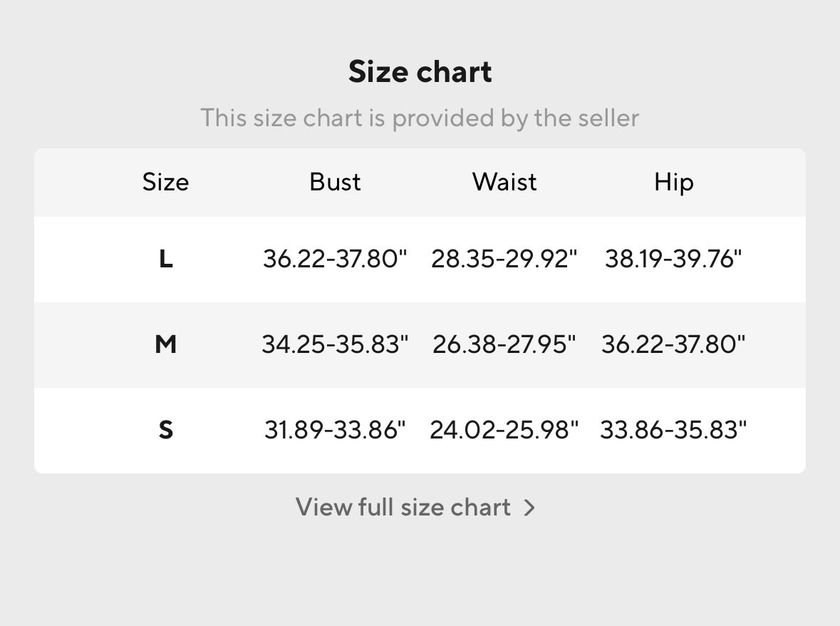
Task: Select the size S row label
Action: [165, 431]
